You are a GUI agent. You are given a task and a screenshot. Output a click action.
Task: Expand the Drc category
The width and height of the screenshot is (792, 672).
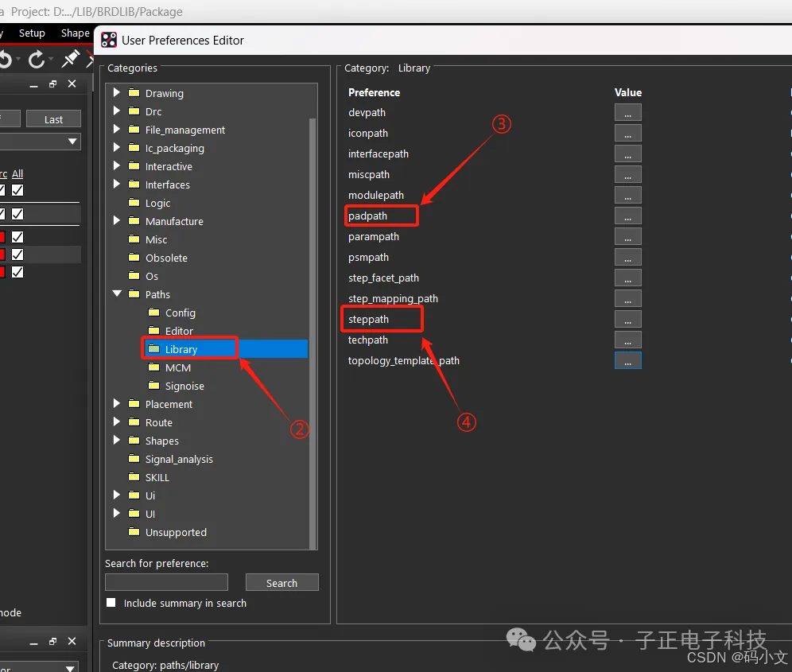point(117,111)
